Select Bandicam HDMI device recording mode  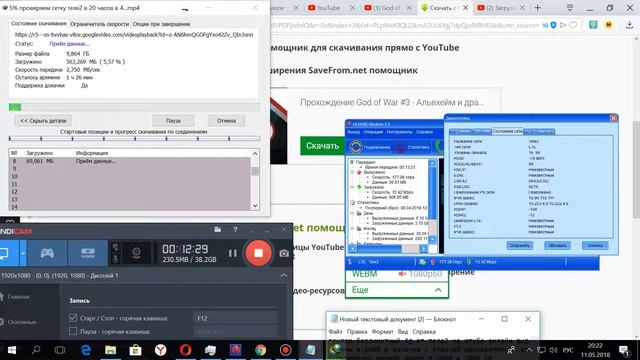pyautogui.click(x=88, y=253)
